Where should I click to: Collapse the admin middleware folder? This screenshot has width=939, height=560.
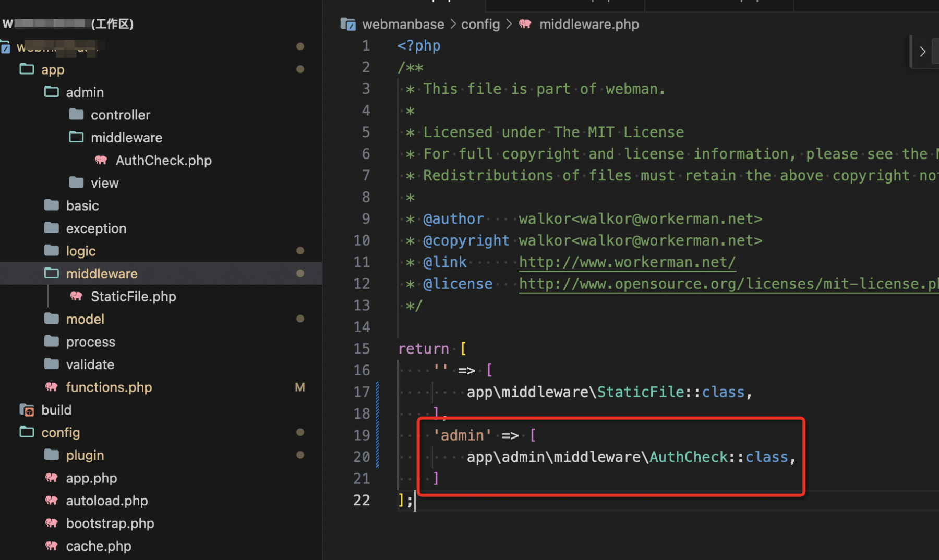pyautogui.click(x=126, y=138)
